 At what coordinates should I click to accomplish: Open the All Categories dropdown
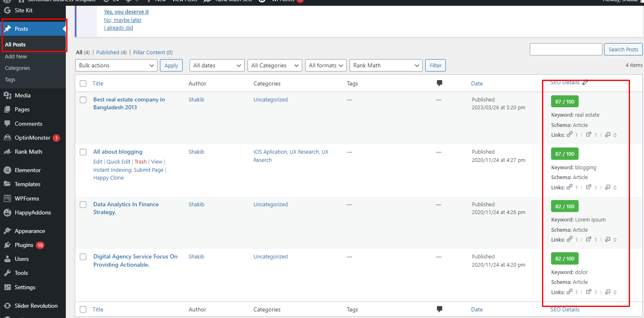(274, 65)
